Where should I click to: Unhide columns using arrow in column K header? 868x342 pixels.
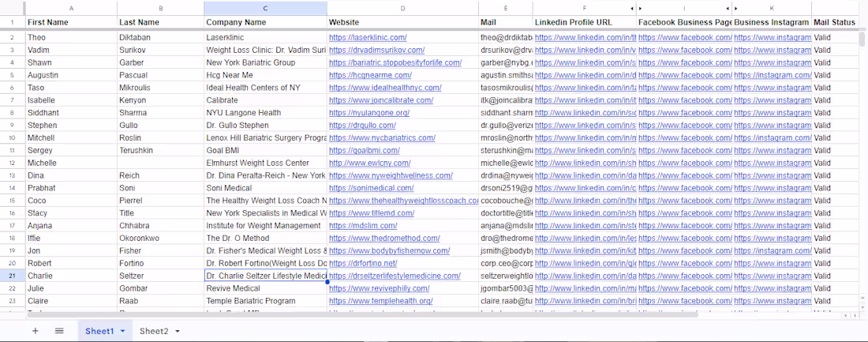point(736,9)
